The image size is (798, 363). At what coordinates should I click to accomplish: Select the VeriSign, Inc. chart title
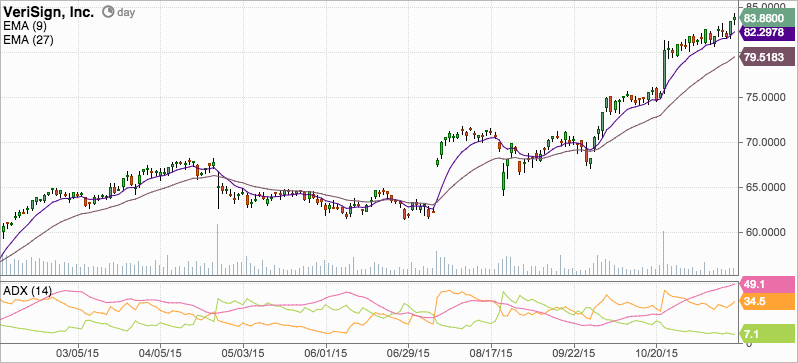click(x=49, y=12)
